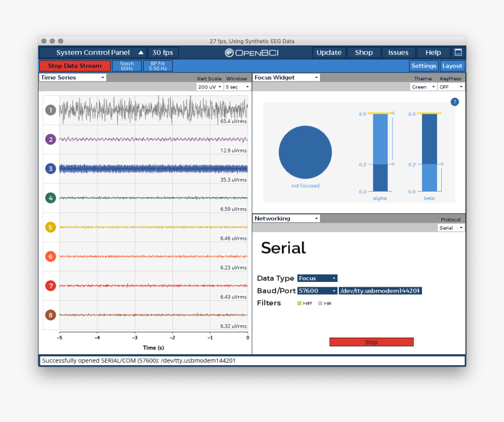
Task: Click the gray 1-ON filter box
Action: 320,303
